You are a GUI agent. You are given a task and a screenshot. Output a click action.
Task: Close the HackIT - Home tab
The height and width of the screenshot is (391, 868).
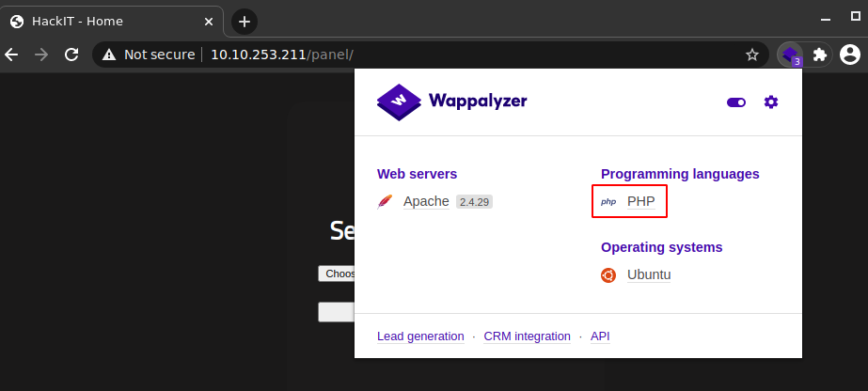209,22
